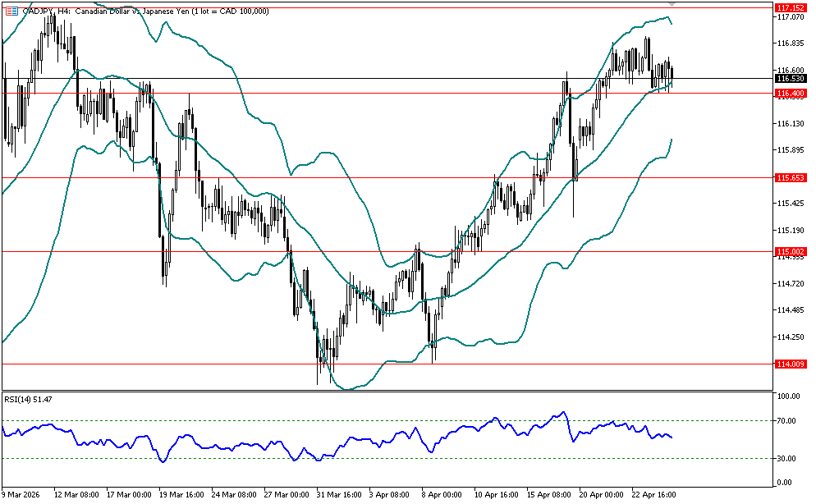The image size is (816, 504).
Task: Click the 115.653 red price label
Action: pyautogui.click(x=790, y=177)
